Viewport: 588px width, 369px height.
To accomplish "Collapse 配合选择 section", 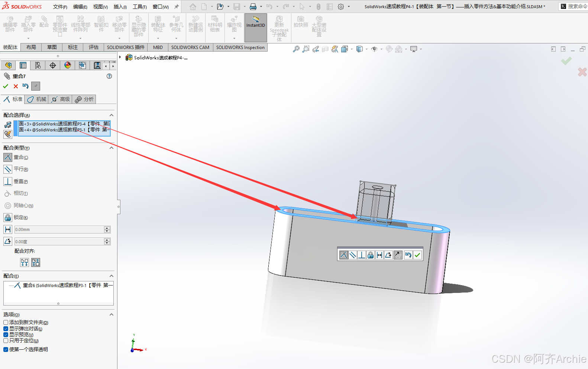I will point(111,115).
